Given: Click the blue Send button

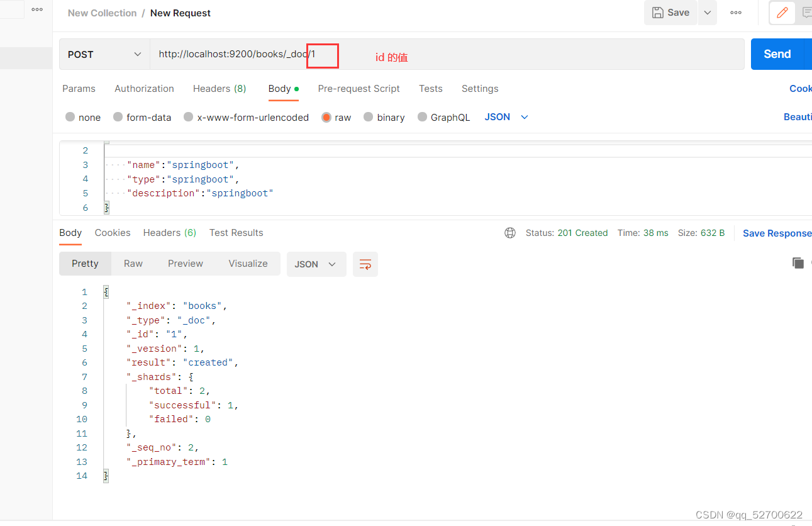Looking at the screenshot, I should [777, 54].
